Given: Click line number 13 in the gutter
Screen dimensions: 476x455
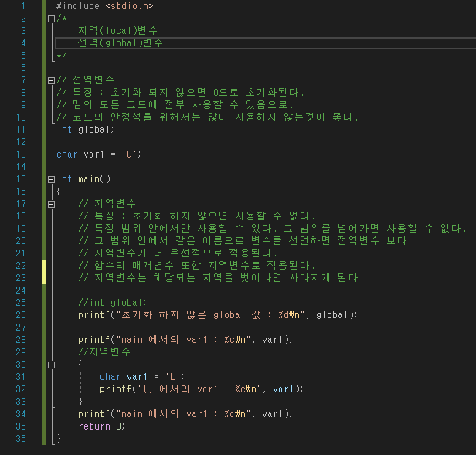Looking at the screenshot, I should click(x=21, y=154).
